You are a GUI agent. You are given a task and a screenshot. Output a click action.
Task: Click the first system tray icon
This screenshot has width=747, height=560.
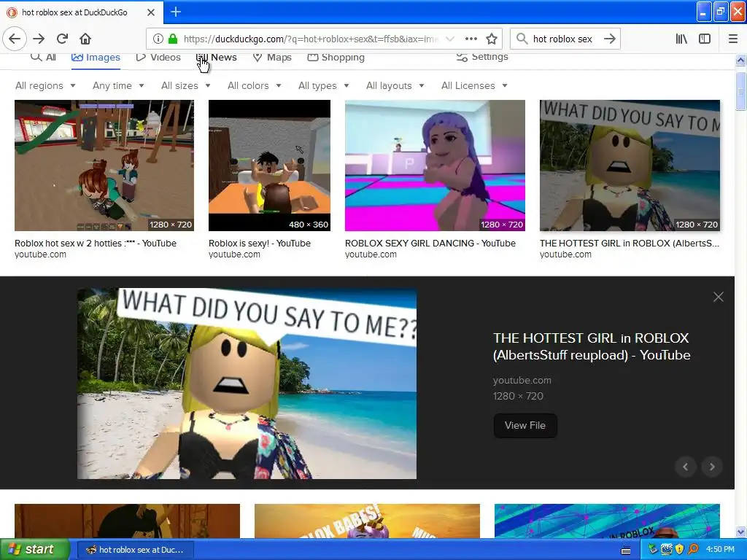point(652,550)
